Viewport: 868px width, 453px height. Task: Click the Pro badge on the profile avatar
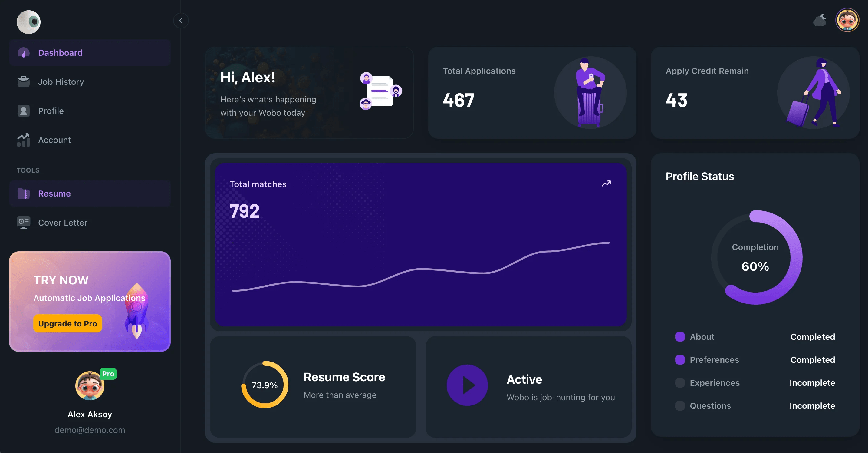108,374
